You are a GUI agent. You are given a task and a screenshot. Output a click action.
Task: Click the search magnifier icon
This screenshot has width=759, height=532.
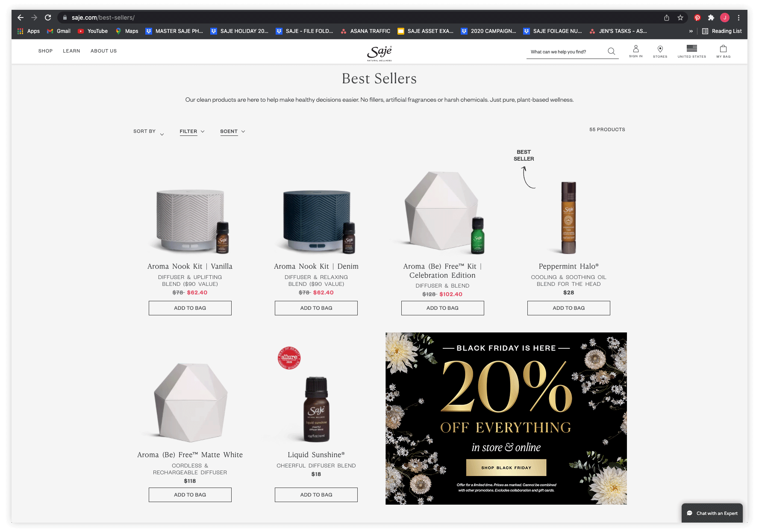(x=611, y=51)
